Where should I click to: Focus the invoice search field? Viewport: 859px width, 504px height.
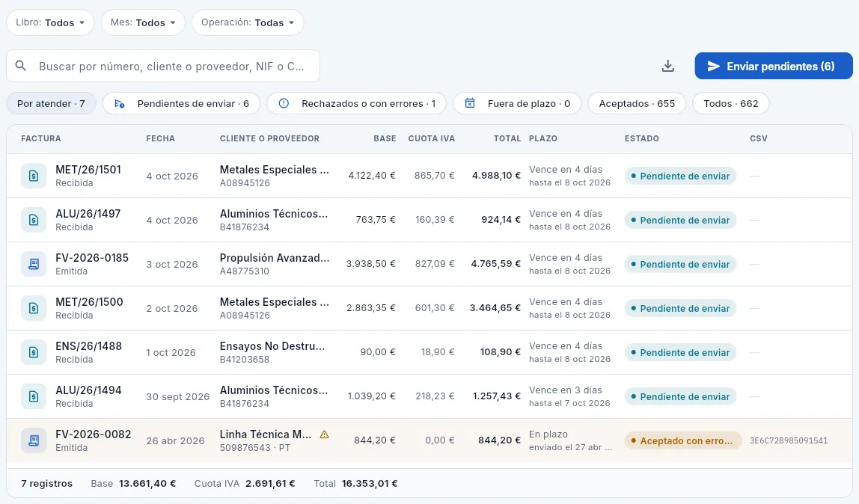click(x=163, y=67)
